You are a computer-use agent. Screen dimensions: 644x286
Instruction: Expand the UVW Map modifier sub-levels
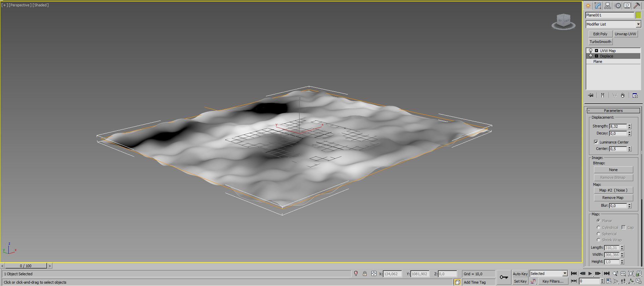coord(596,51)
